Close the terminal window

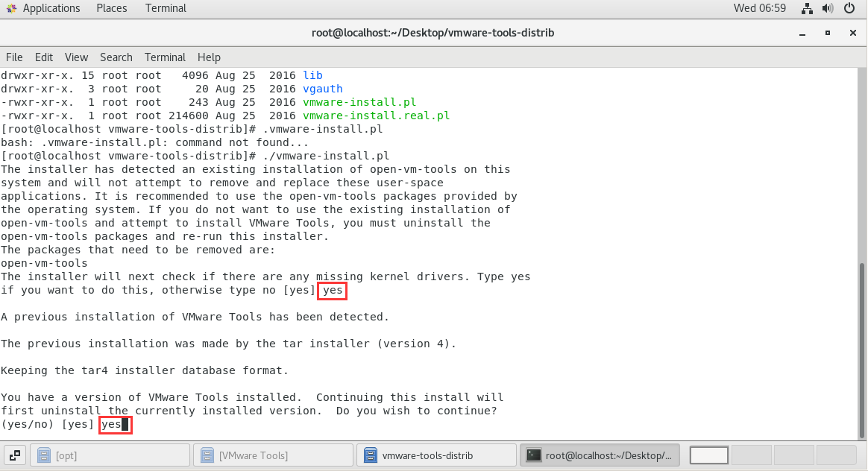point(853,34)
